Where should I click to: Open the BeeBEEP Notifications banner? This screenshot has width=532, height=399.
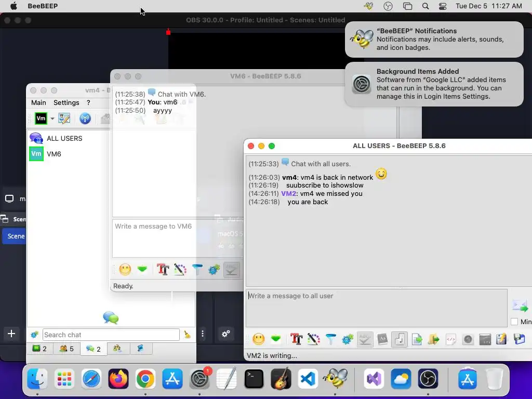tap(434, 39)
